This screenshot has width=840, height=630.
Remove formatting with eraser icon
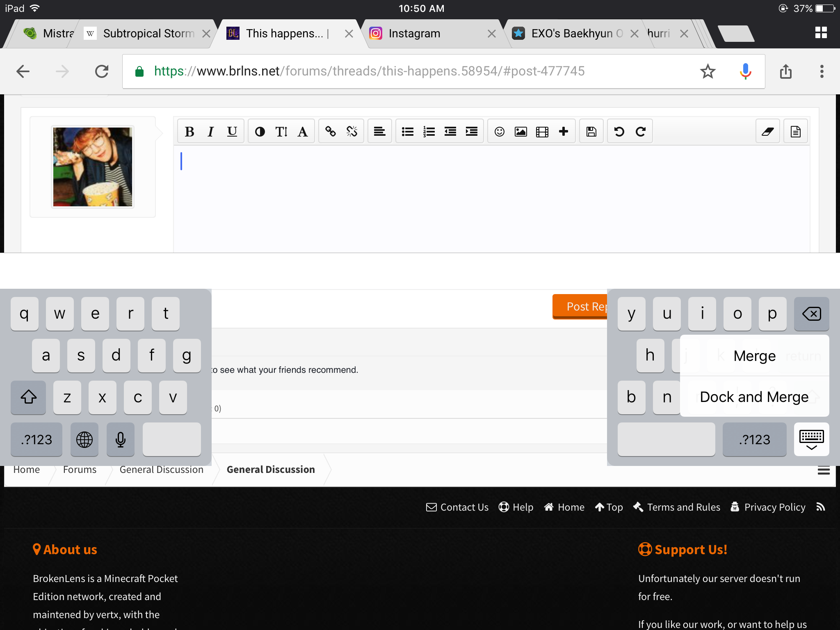pos(768,132)
